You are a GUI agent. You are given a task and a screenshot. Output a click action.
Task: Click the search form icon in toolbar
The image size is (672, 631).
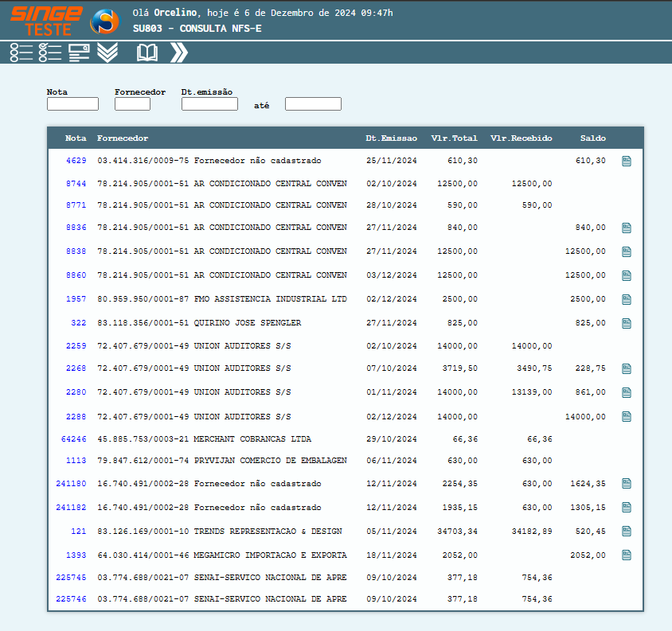pyautogui.click(x=79, y=53)
